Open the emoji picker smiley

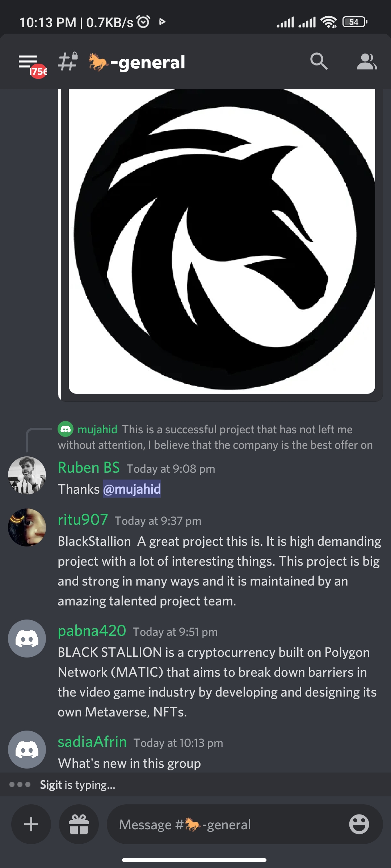[359, 824]
